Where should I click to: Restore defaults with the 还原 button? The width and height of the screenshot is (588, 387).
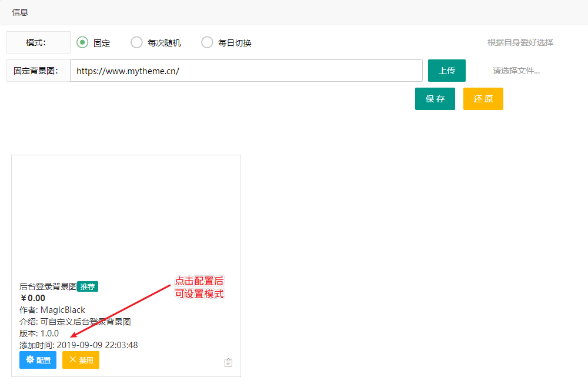pyautogui.click(x=483, y=99)
